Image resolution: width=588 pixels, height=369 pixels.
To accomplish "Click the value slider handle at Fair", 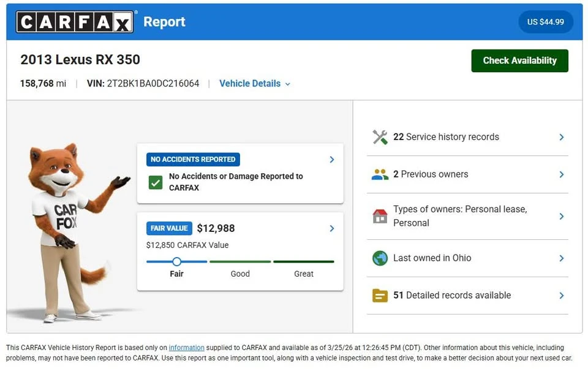I will click(x=177, y=262).
